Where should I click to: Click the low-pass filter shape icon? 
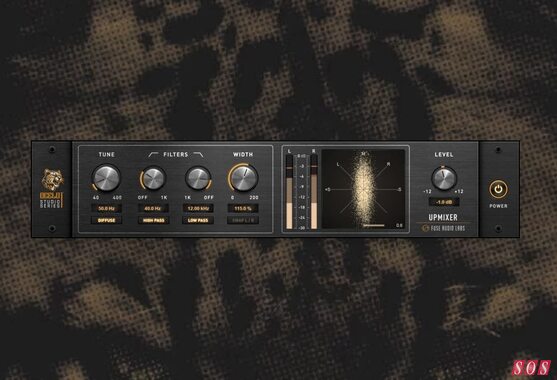(198, 154)
